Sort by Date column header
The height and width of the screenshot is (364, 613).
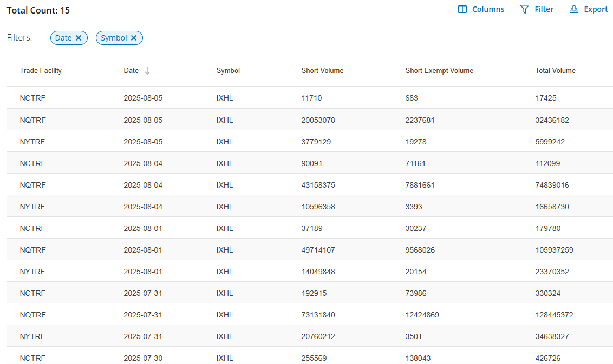[x=131, y=71]
